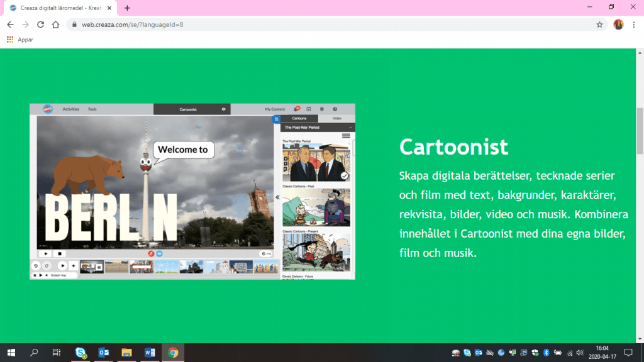The height and width of the screenshot is (362, 644).
Task: Open the Appar bookmarks shortcut
Action: click(20, 40)
